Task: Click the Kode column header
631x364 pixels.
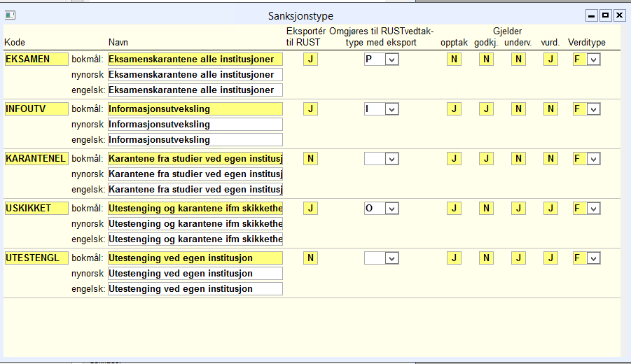Action: pos(15,42)
